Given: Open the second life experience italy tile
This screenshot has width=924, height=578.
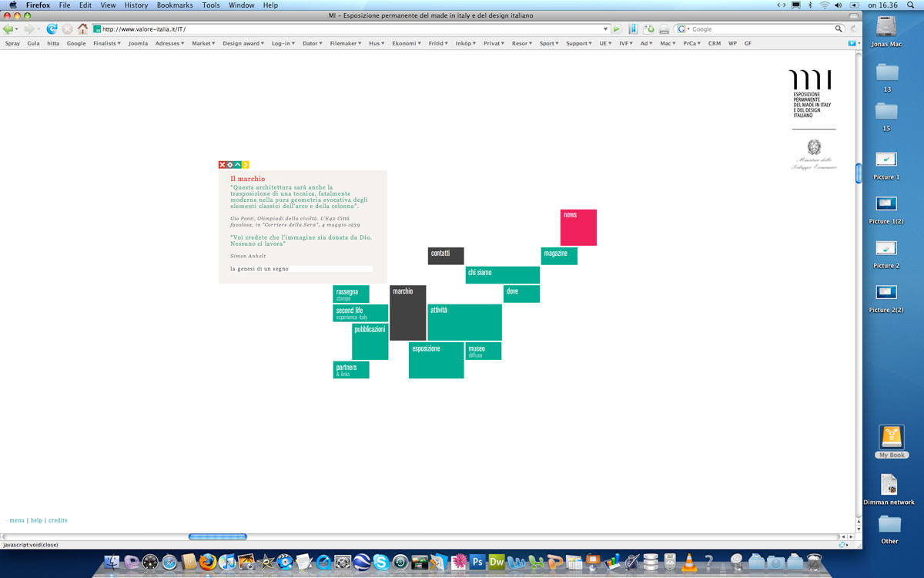Looking at the screenshot, I should [360, 313].
